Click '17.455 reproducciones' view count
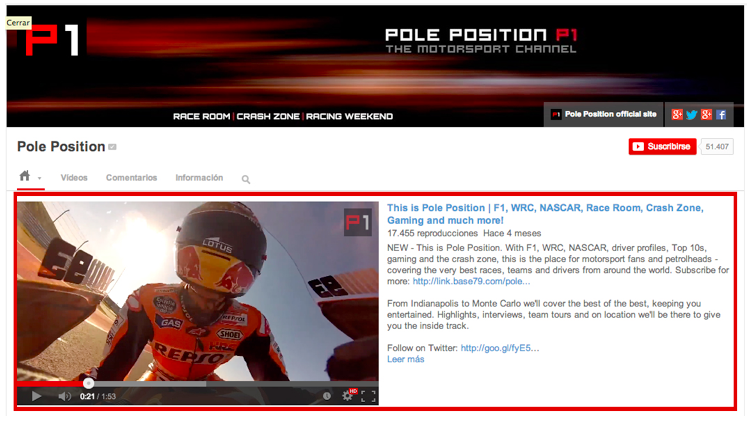754x421 pixels. click(x=432, y=234)
